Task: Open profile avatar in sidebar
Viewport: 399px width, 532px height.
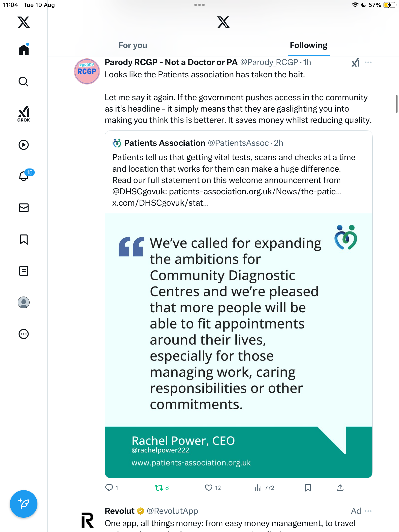Action: [x=24, y=302]
